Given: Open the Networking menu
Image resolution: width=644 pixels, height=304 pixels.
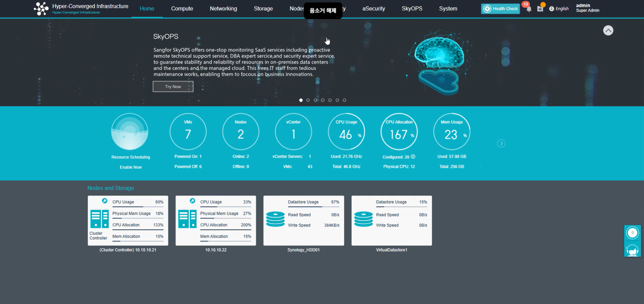Looking at the screenshot, I should point(224,9).
